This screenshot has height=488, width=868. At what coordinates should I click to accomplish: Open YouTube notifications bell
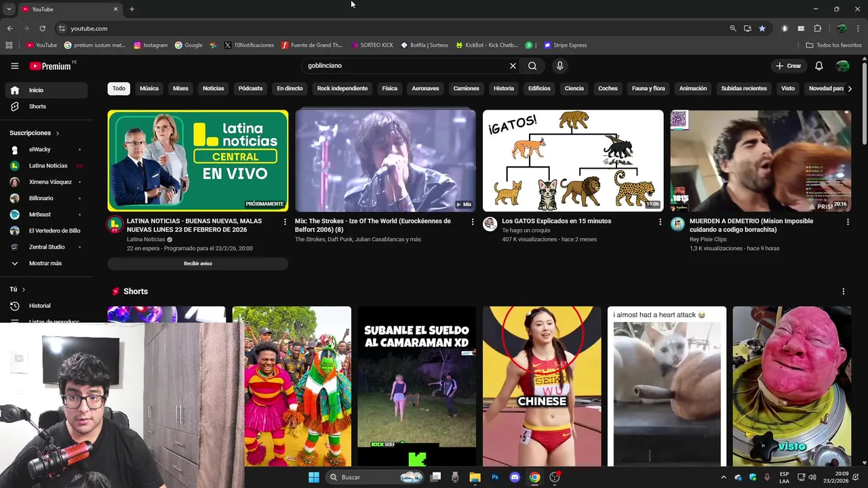818,66
